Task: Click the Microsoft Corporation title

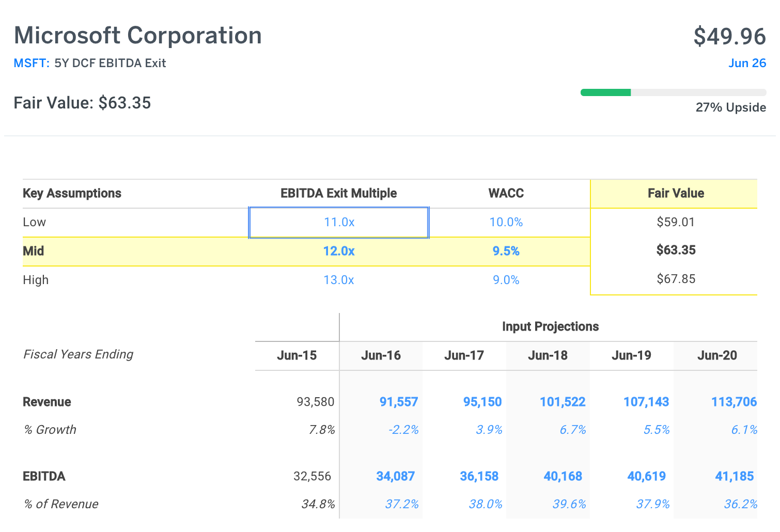Action: tap(138, 36)
